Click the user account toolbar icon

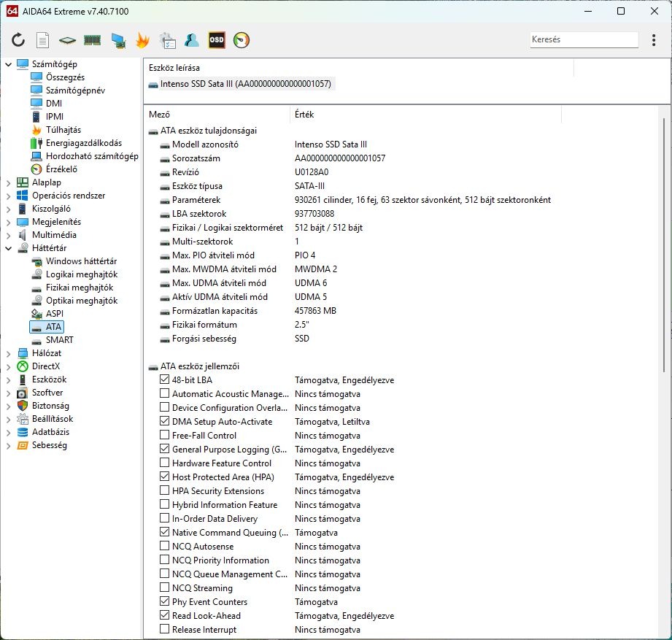tap(192, 40)
